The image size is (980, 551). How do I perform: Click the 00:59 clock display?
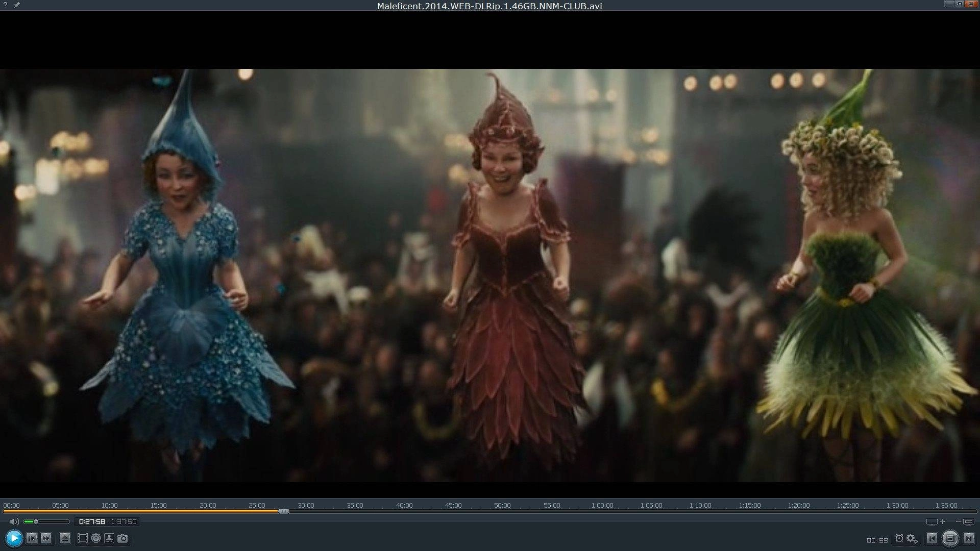pyautogui.click(x=877, y=540)
